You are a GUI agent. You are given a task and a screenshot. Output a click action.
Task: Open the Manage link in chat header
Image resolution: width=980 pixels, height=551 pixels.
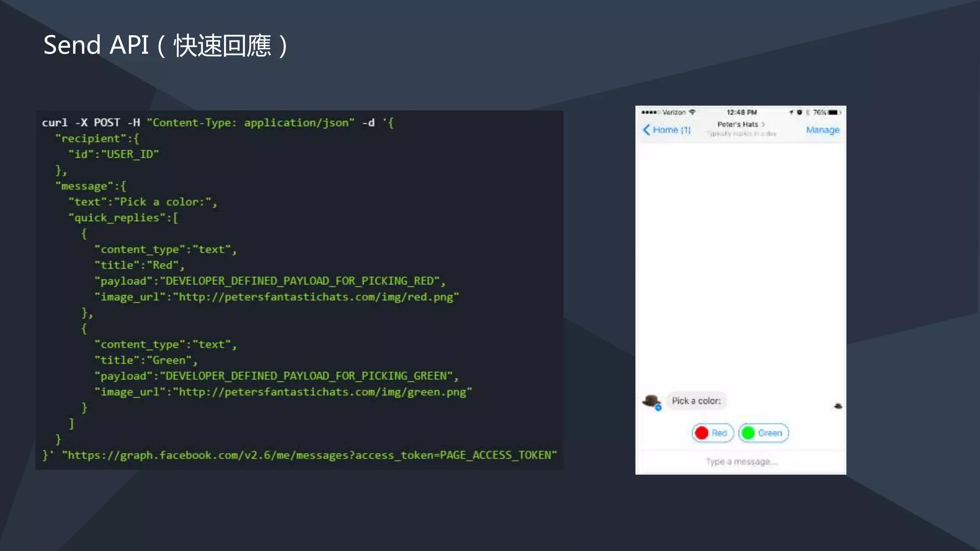pos(823,130)
